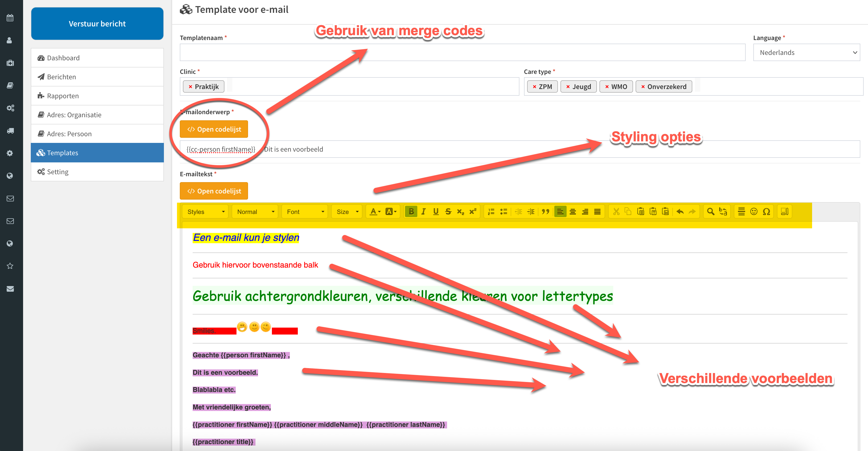
Task: Open the solid envelope icon in sidebar
Action: click(x=10, y=289)
